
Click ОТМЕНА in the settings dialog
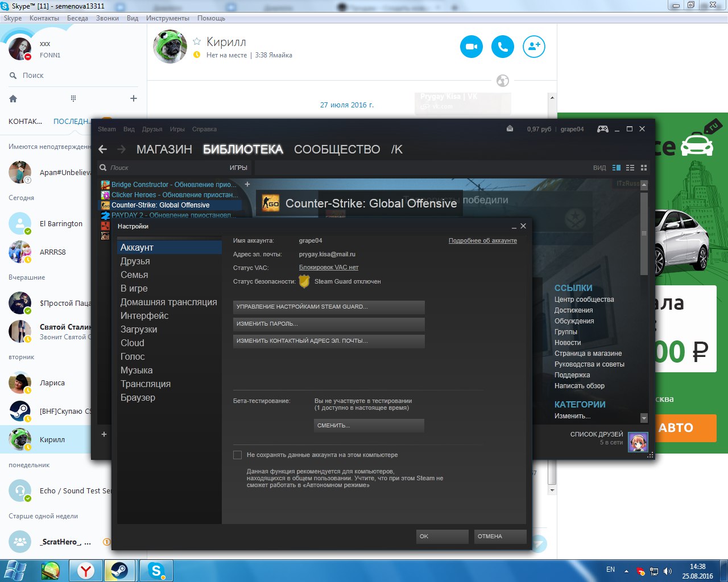(x=500, y=537)
